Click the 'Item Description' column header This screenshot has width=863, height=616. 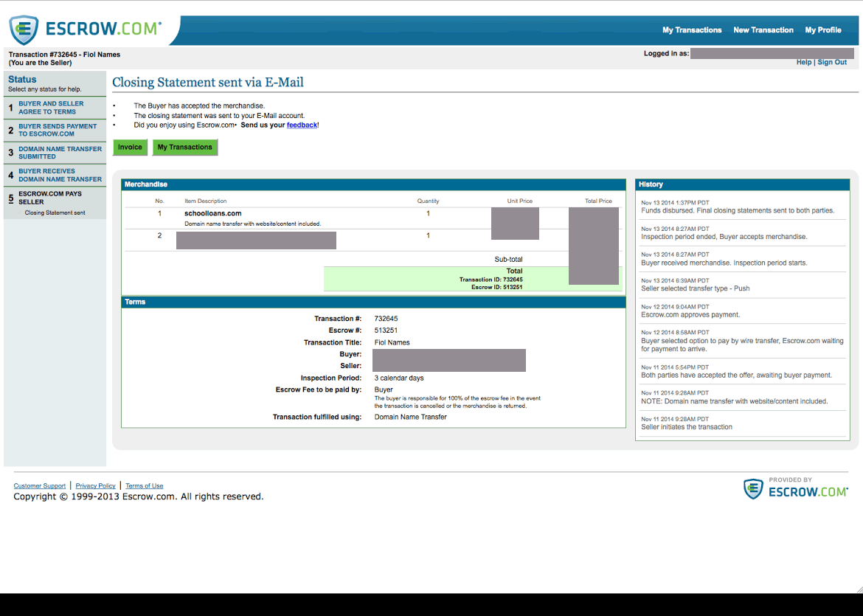(205, 201)
